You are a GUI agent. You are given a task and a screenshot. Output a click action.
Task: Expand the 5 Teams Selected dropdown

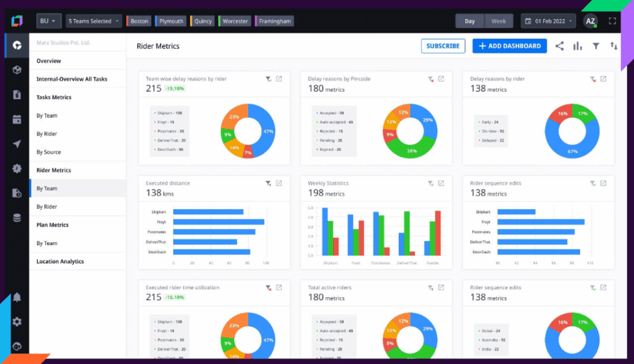(93, 20)
